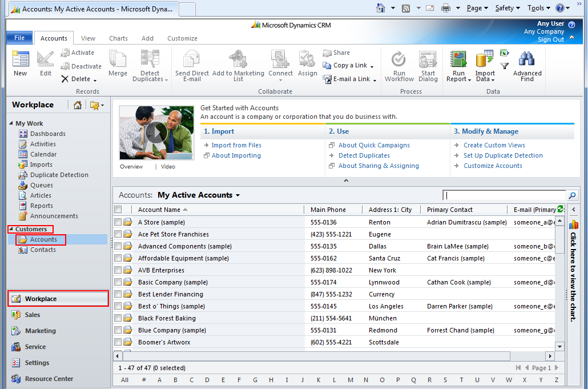Open the chart pane bar icon
Image resolution: width=588 pixels, height=389 pixels.
pos(573,224)
